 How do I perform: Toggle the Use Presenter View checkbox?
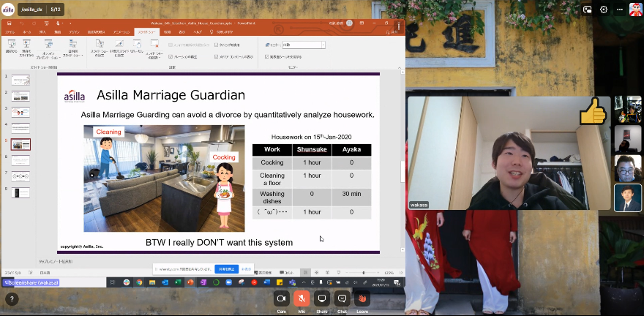(x=266, y=56)
